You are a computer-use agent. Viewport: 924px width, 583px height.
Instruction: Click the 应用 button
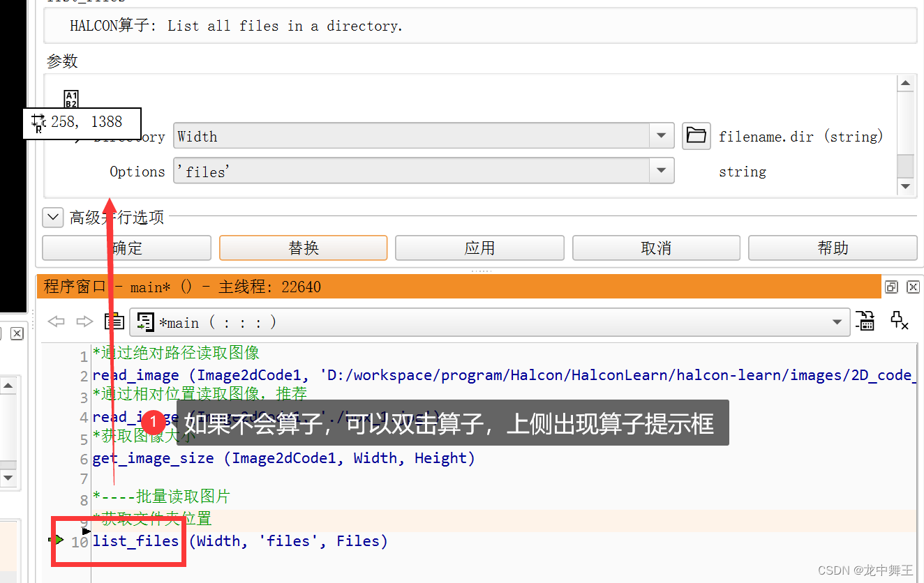pyautogui.click(x=479, y=248)
